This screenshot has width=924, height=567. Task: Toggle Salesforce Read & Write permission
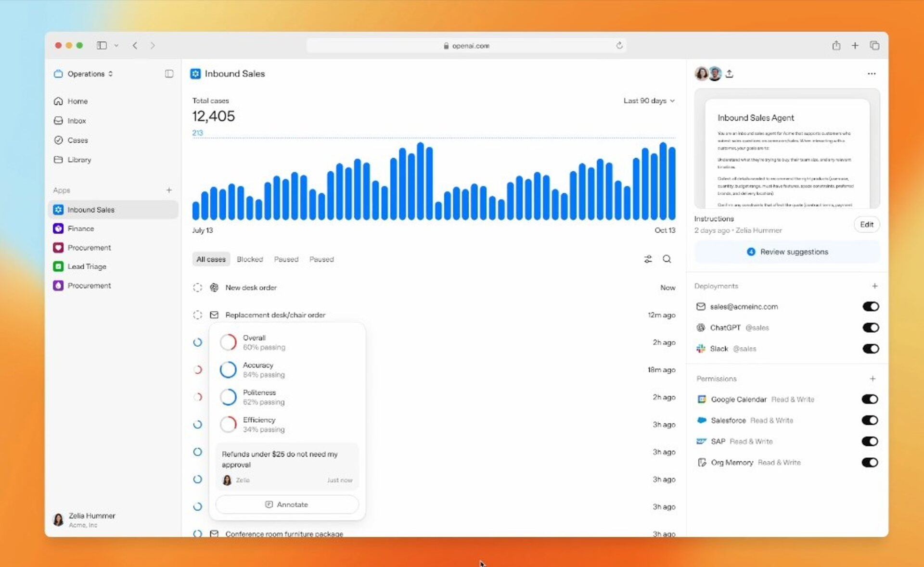[x=870, y=420]
